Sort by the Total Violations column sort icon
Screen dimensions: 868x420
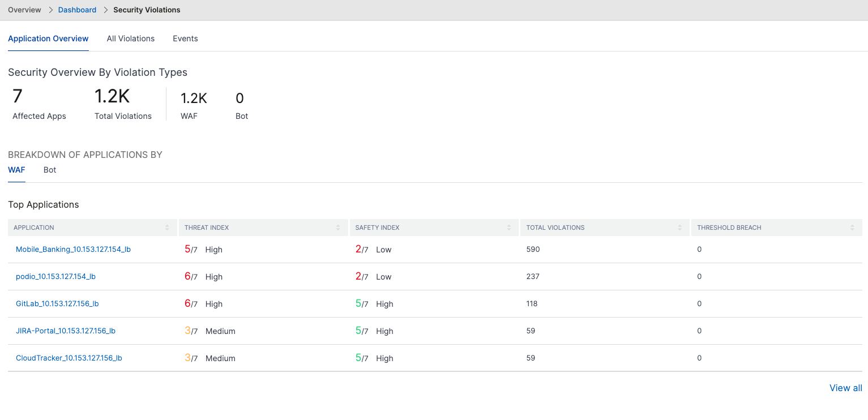tap(680, 228)
